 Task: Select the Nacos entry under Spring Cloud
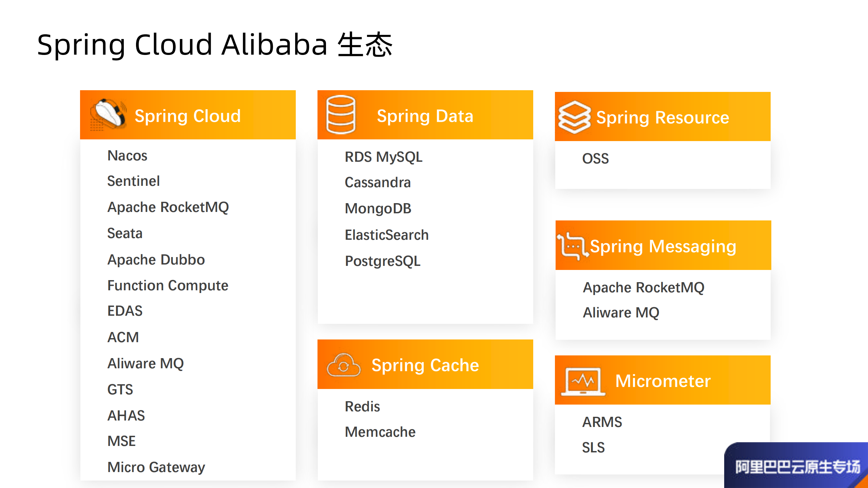[x=127, y=156]
